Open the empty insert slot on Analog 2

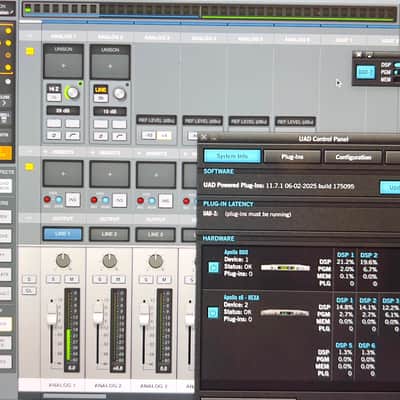[110, 174]
